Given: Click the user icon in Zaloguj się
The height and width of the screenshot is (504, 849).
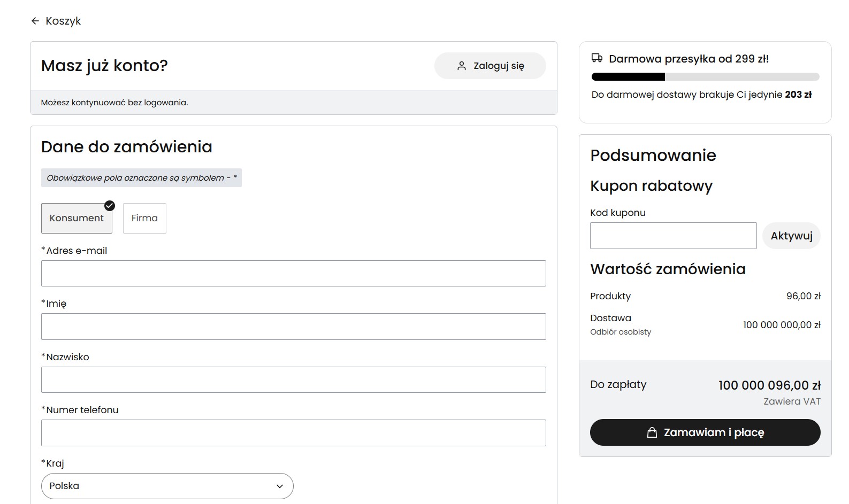Looking at the screenshot, I should pyautogui.click(x=461, y=66).
